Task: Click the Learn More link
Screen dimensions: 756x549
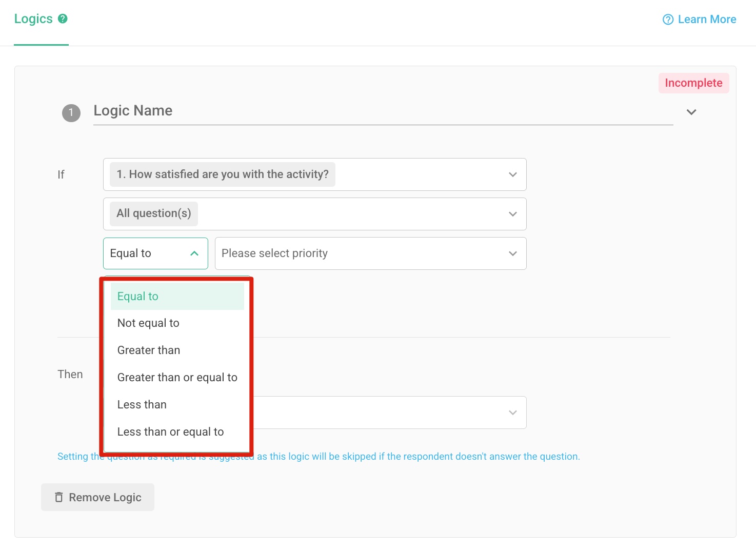Action: pos(707,19)
